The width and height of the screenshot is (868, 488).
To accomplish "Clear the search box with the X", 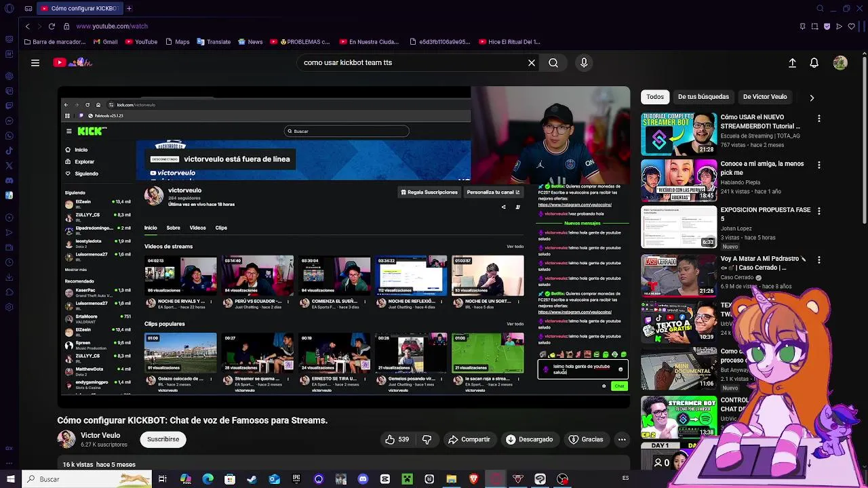I will 532,63.
